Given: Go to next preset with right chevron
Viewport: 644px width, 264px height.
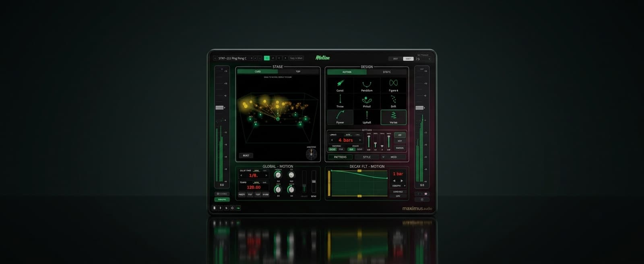Looking at the screenshot, I should pos(285,58).
